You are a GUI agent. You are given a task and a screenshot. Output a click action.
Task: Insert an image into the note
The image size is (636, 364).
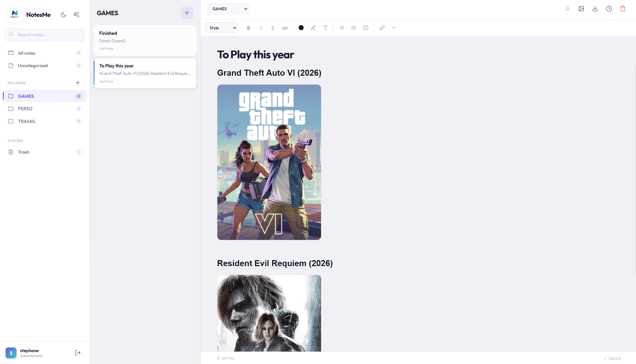(x=582, y=9)
